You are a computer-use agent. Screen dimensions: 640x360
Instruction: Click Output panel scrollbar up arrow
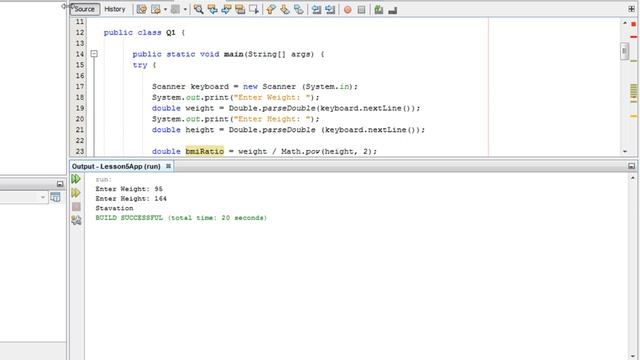coord(632,178)
